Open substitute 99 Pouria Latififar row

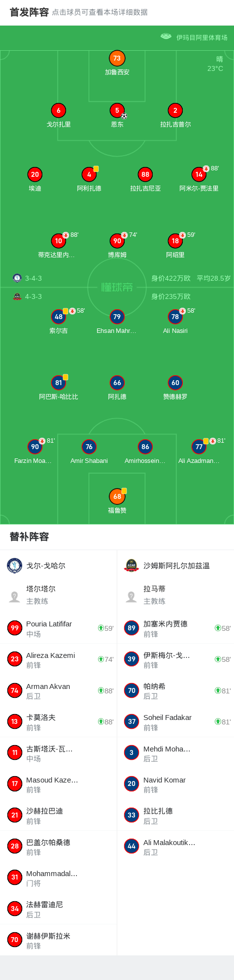[x=58, y=628]
